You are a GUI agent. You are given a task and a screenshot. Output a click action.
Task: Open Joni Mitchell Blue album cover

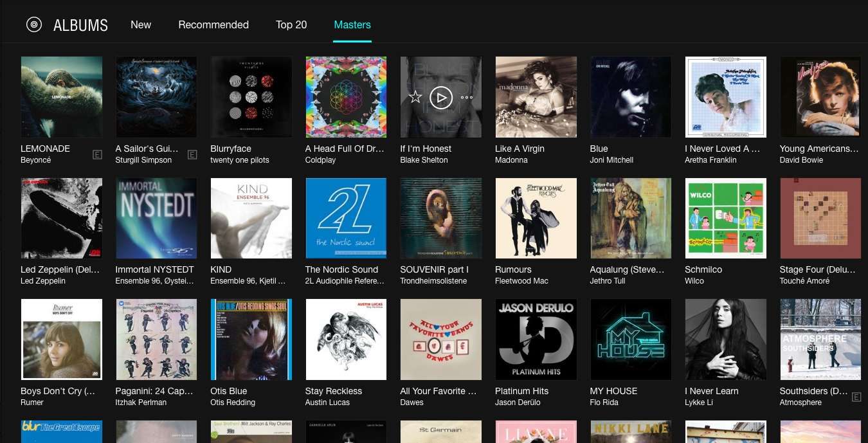coord(631,97)
